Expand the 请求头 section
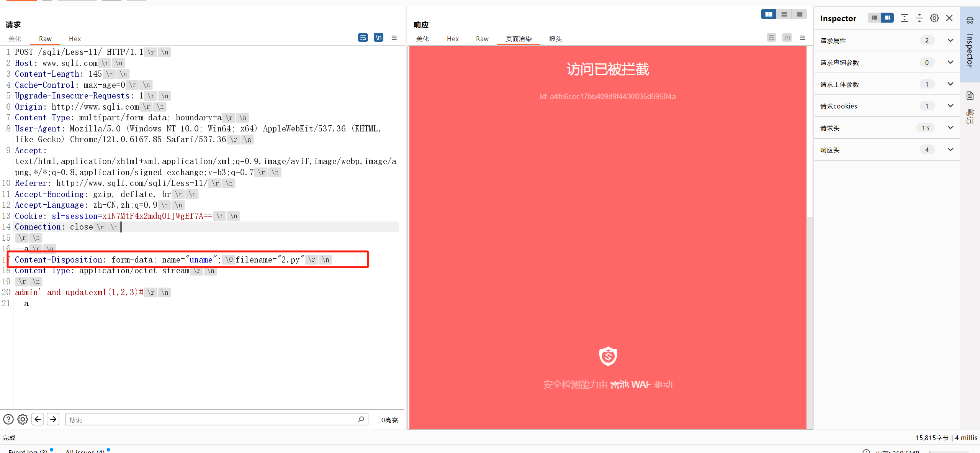 950,128
